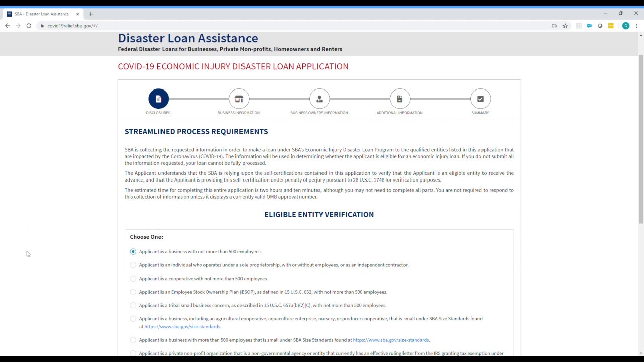The height and width of the screenshot is (362, 644).
Task: Select business with more than 500 employees option
Action: 133,340
